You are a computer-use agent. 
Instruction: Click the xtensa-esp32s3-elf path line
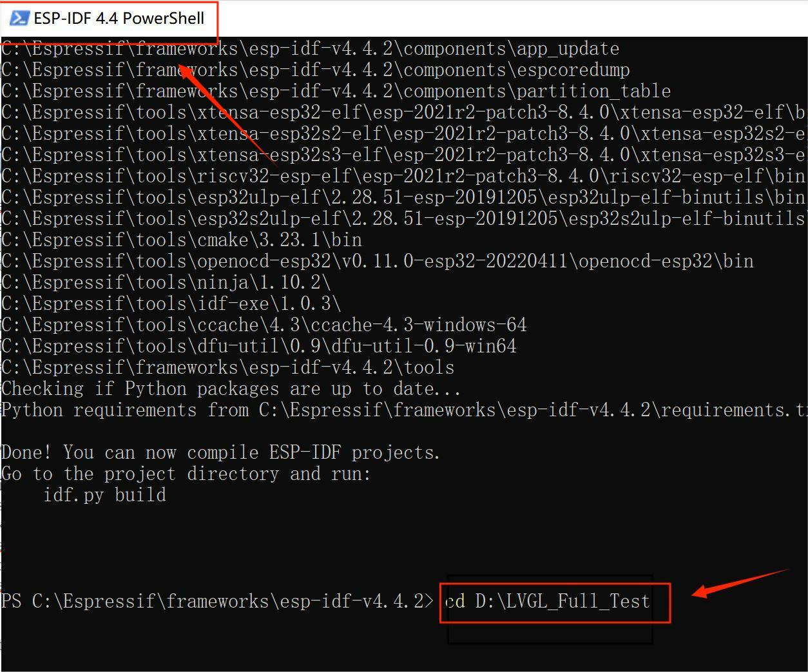404,155
